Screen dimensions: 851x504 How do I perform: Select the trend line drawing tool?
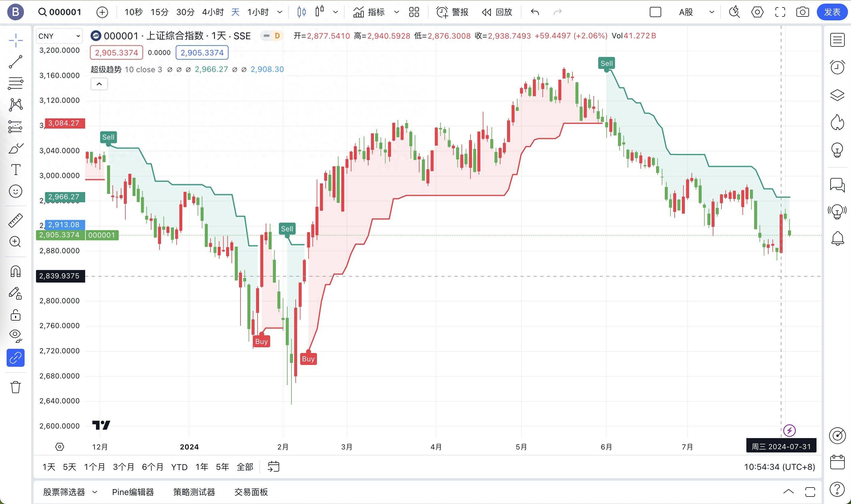pos(16,62)
